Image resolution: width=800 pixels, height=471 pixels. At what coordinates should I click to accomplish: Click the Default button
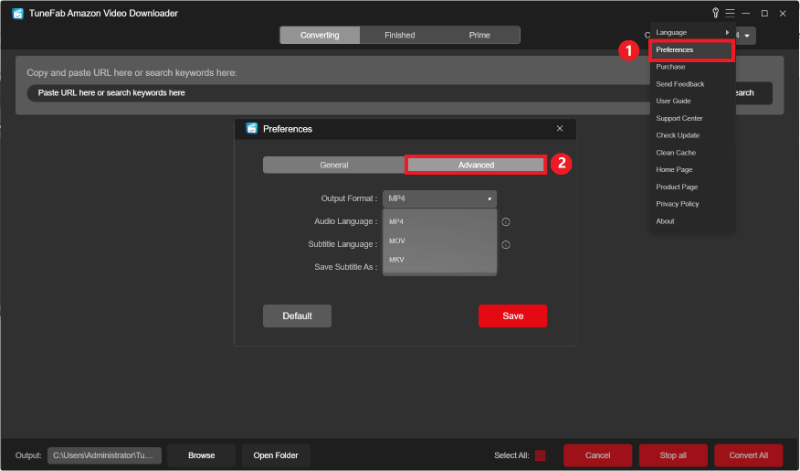pyautogui.click(x=297, y=316)
